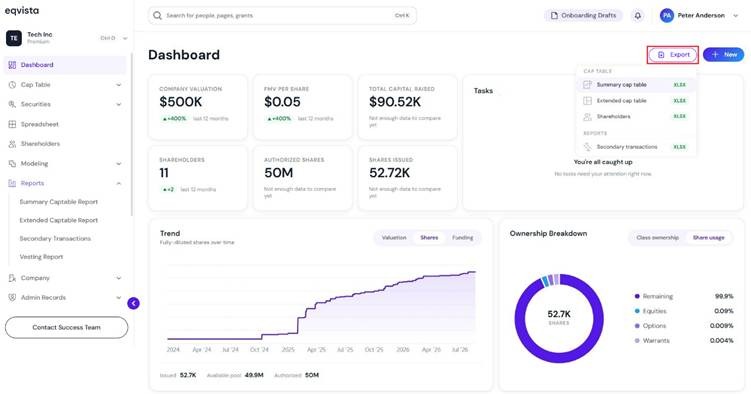Open the Peter Anderson account dropdown arrow
751x394 pixels.
pyautogui.click(x=736, y=16)
